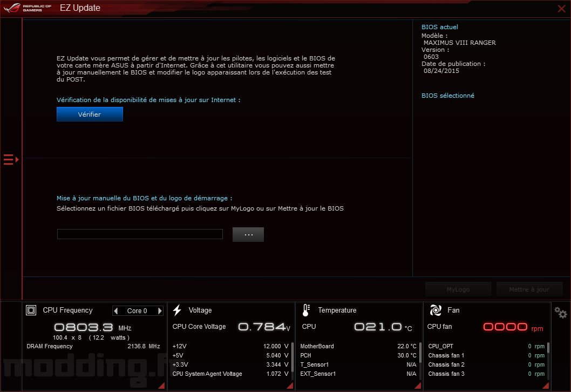Click the CPU_OPT fan row
The height and width of the screenshot is (392, 571).
pyautogui.click(x=486, y=346)
